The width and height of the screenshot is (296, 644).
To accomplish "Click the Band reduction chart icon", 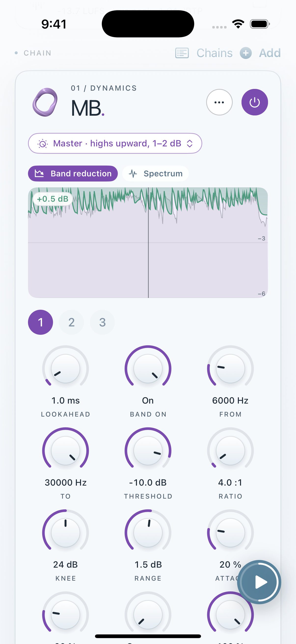I will 39,173.
